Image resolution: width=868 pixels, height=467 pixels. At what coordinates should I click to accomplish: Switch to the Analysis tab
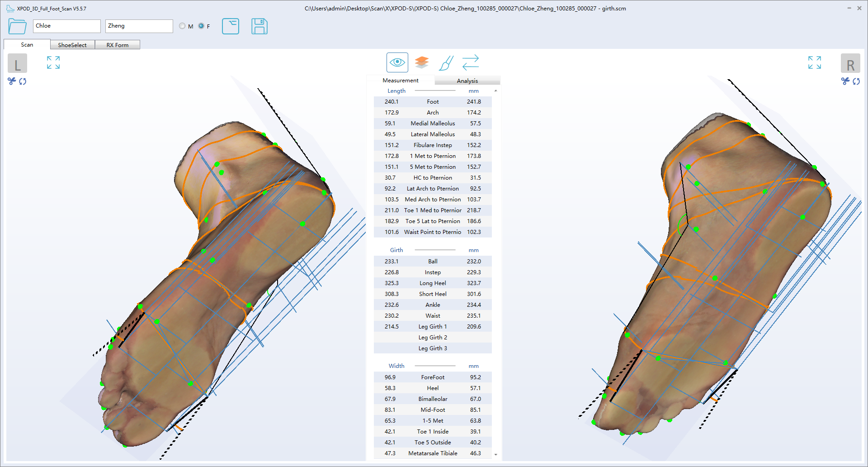pos(467,81)
